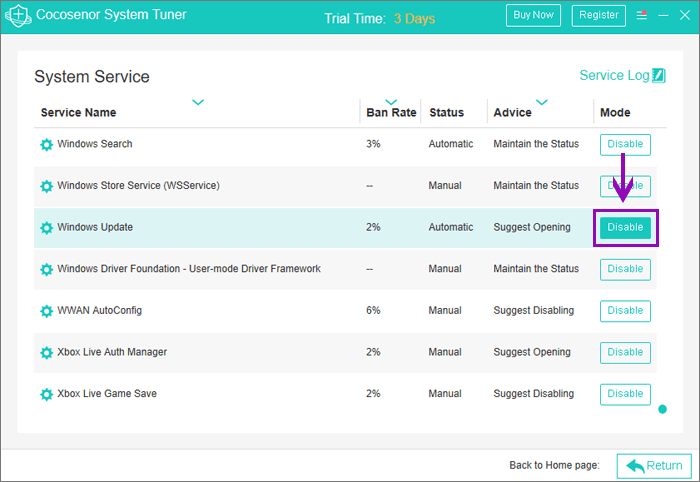
Task: Select the Windows Update row name
Action: pyautogui.click(x=95, y=227)
